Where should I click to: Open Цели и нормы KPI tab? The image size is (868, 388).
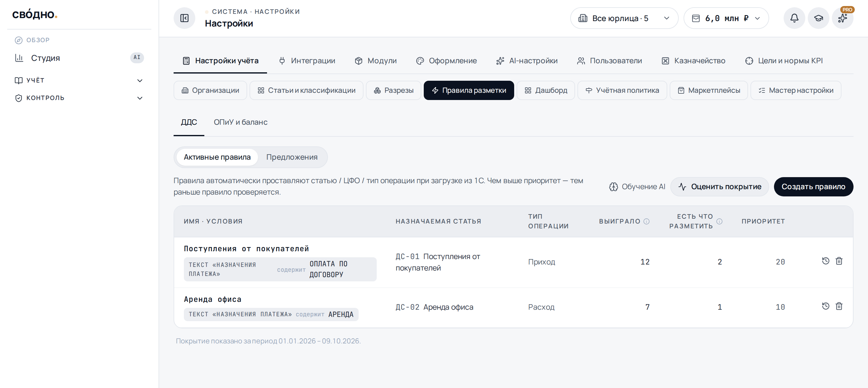[x=784, y=61]
